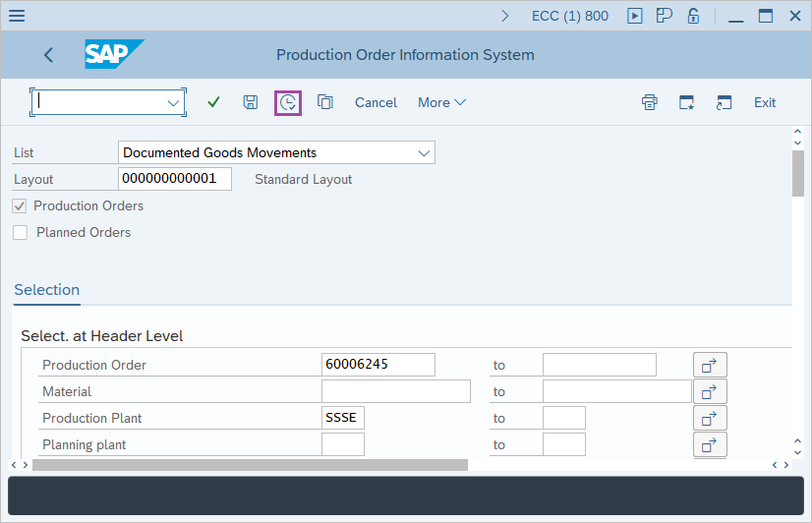
Task: Click the Layout field 000000000001
Action: pos(175,179)
